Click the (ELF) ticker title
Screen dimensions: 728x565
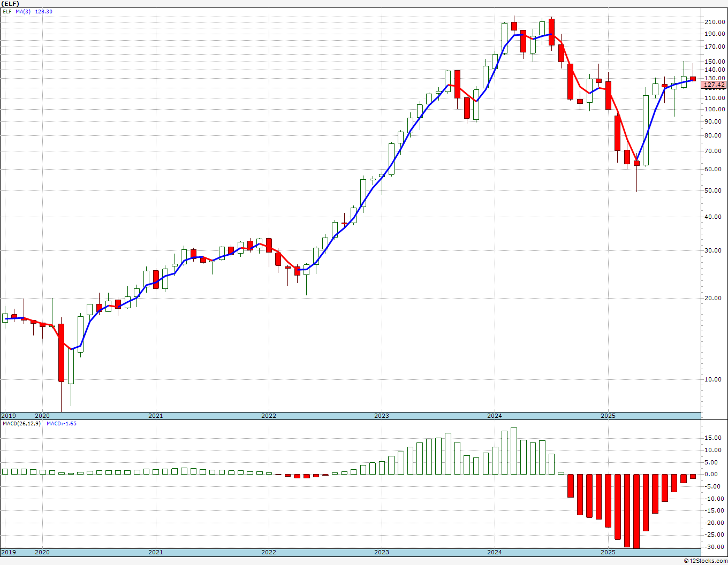coord(10,4)
